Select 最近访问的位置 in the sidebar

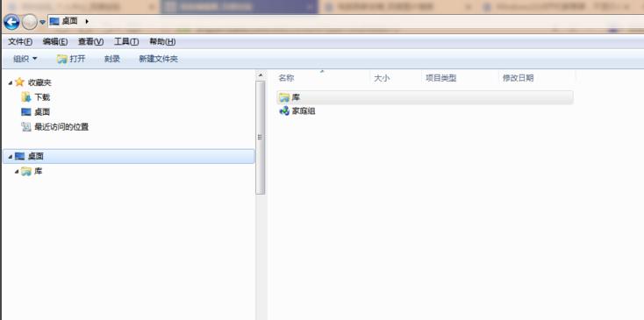61,127
